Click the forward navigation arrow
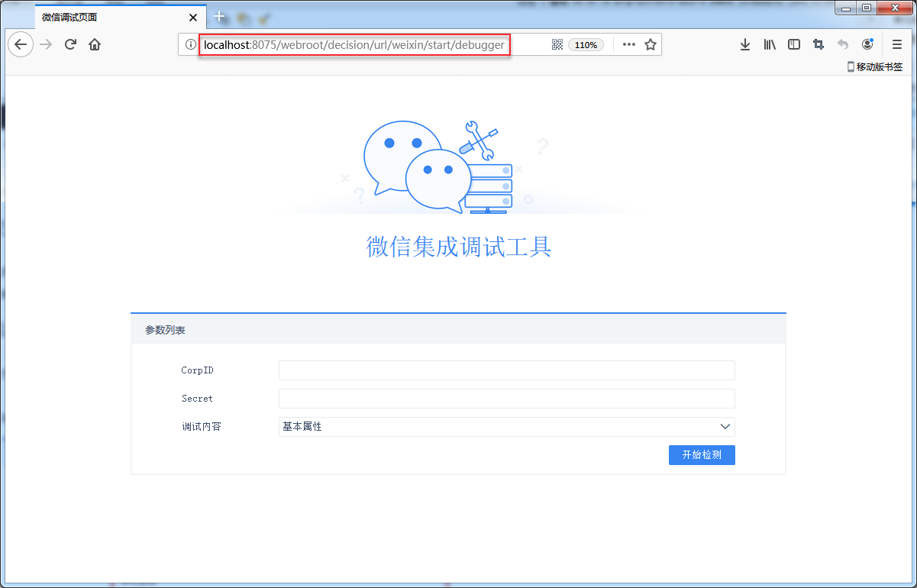This screenshot has height=588, width=917. [x=46, y=44]
